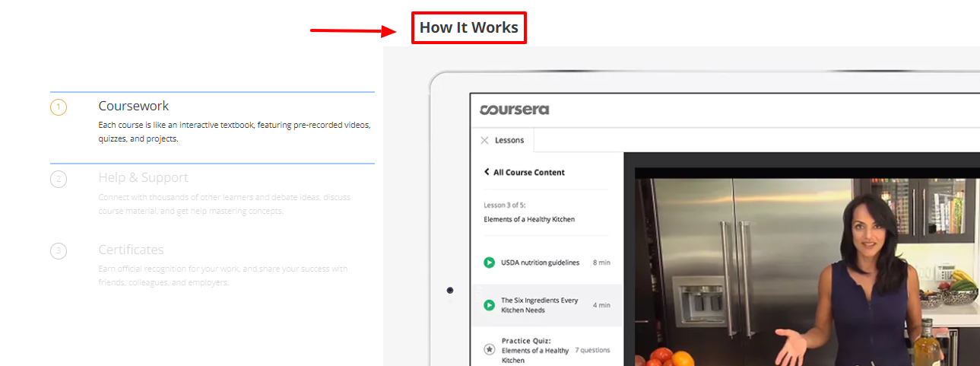Open USDA nutrition guidelines lesson
The height and width of the screenshot is (366, 980).
540,263
